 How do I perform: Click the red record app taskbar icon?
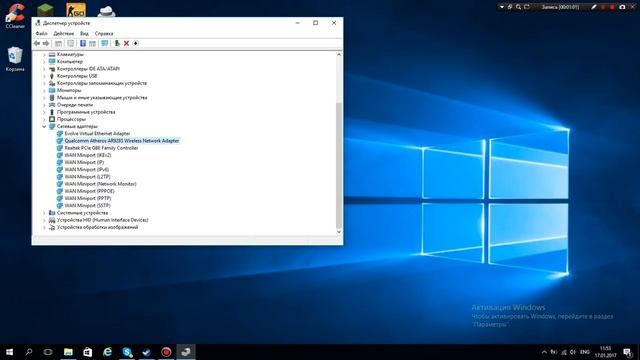[x=166, y=352]
